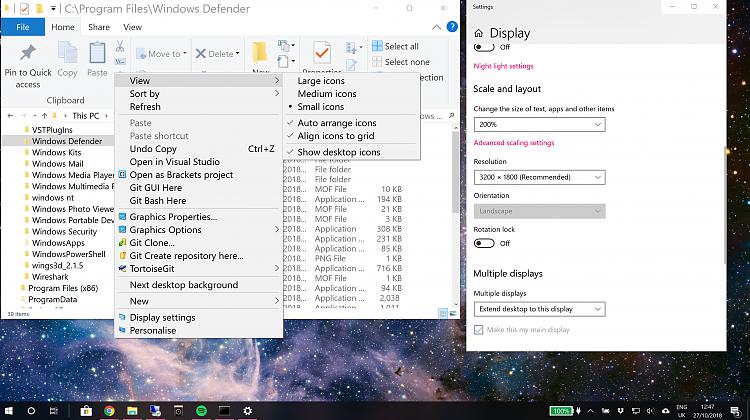Screen dimensions: 750x420
Task: Choose Next desktop background
Action: point(199,285)
